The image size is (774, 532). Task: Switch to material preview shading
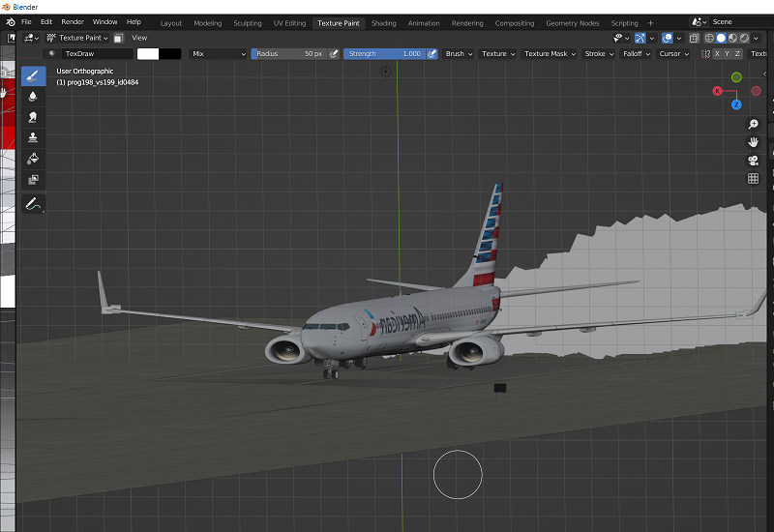(732, 38)
